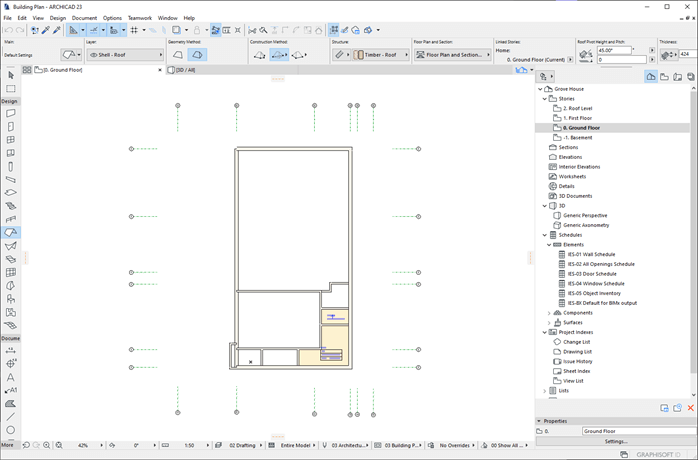Image resolution: width=698 pixels, height=460 pixels.
Task: Expand the Components tree node
Action: 549,313
